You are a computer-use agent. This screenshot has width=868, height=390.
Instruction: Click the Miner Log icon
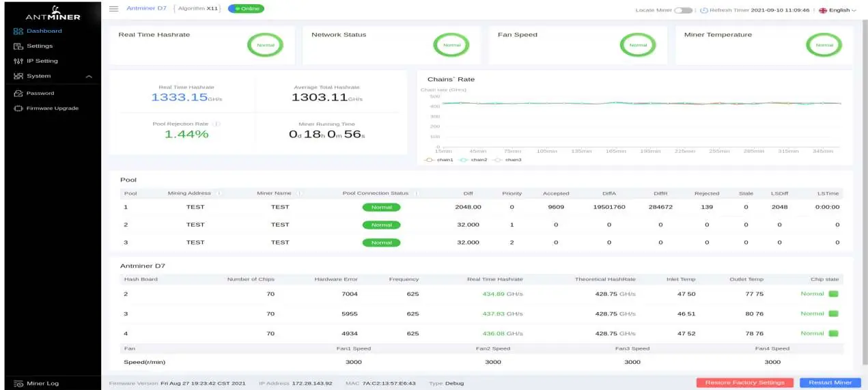tap(18, 383)
